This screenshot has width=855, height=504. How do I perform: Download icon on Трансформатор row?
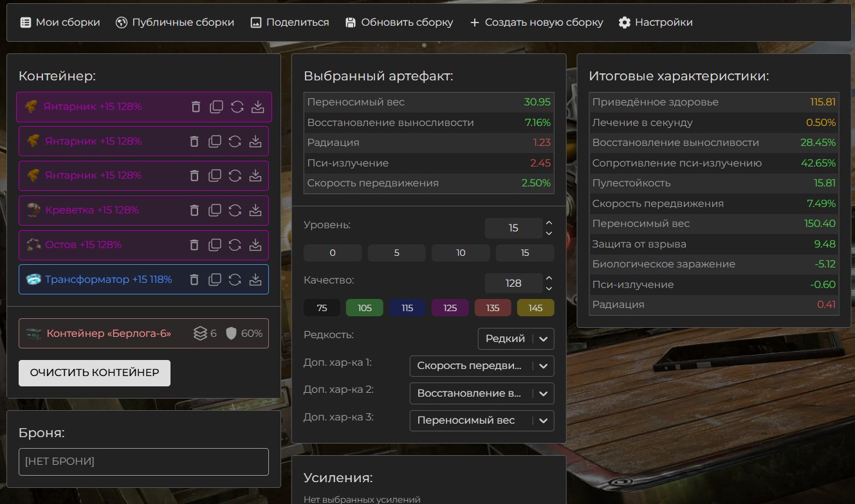click(x=255, y=279)
